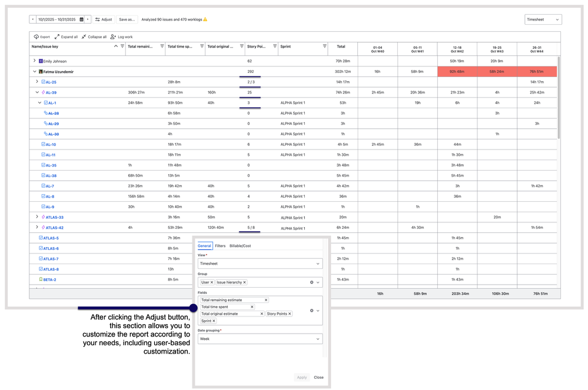This screenshot has height=390, width=588.
Task: Clear all Fields using the clear circle icon
Action: (311, 311)
